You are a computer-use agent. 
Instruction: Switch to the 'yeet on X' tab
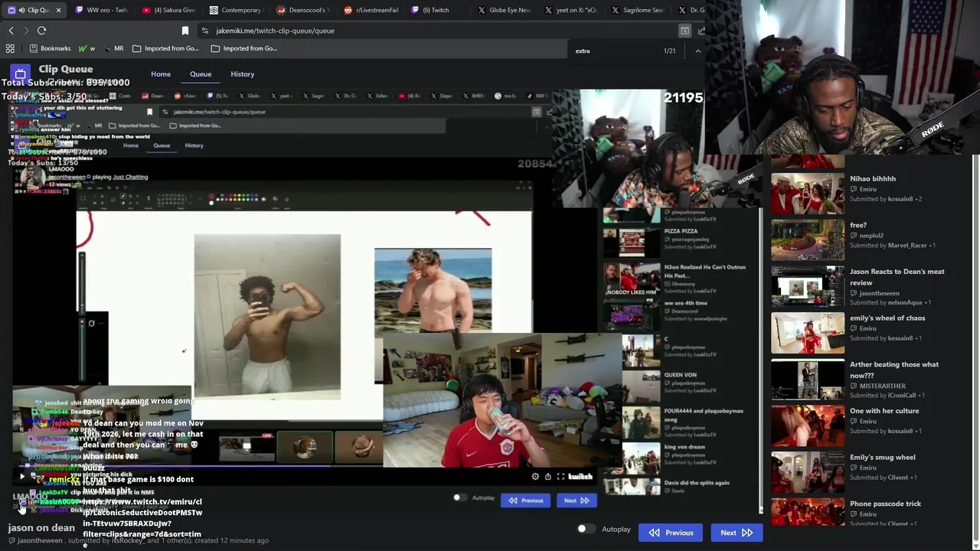pos(571,10)
